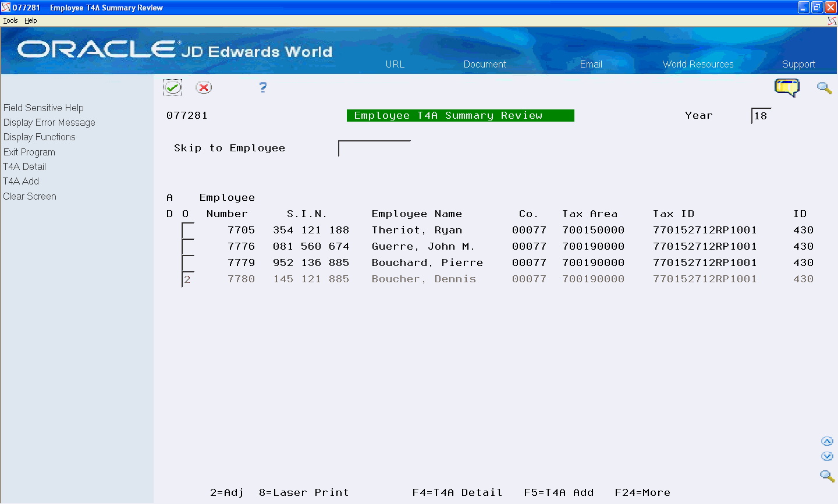Click the Tax ID for employee 7776
The width and height of the screenshot is (838, 504).
tap(705, 246)
